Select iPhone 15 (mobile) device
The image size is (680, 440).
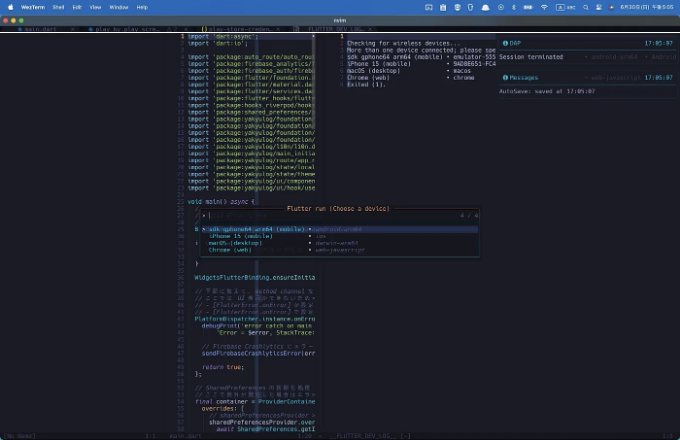(x=340, y=236)
